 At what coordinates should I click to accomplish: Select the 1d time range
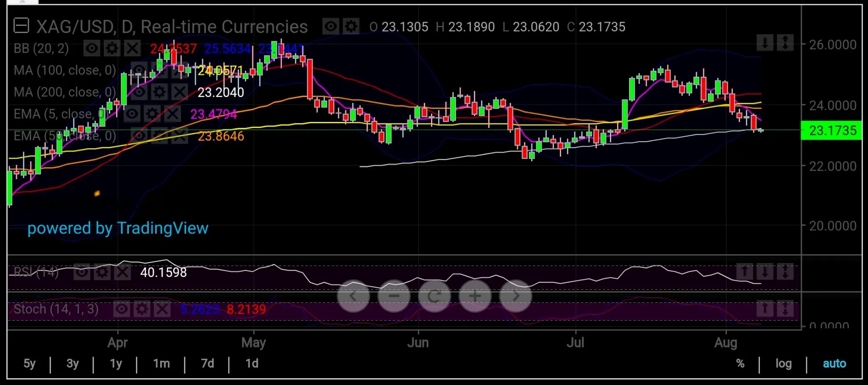pyautogui.click(x=252, y=363)
